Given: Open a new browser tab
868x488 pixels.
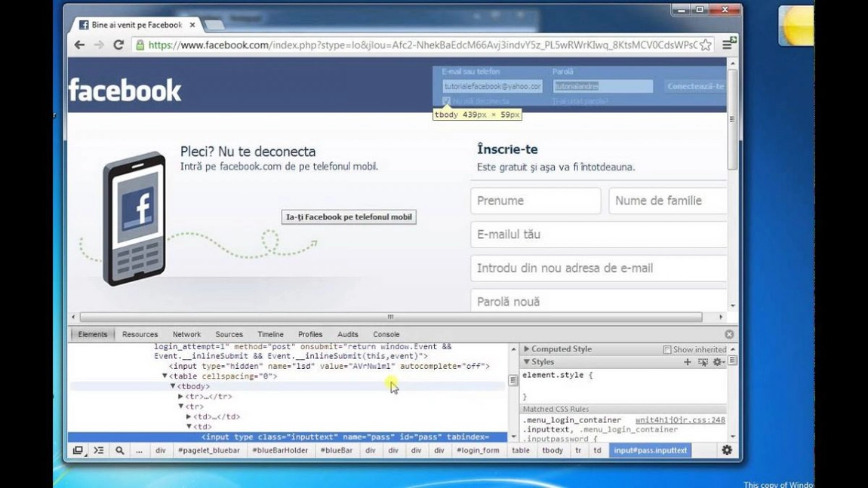Looking at the screenshot, I should [214, 25].
